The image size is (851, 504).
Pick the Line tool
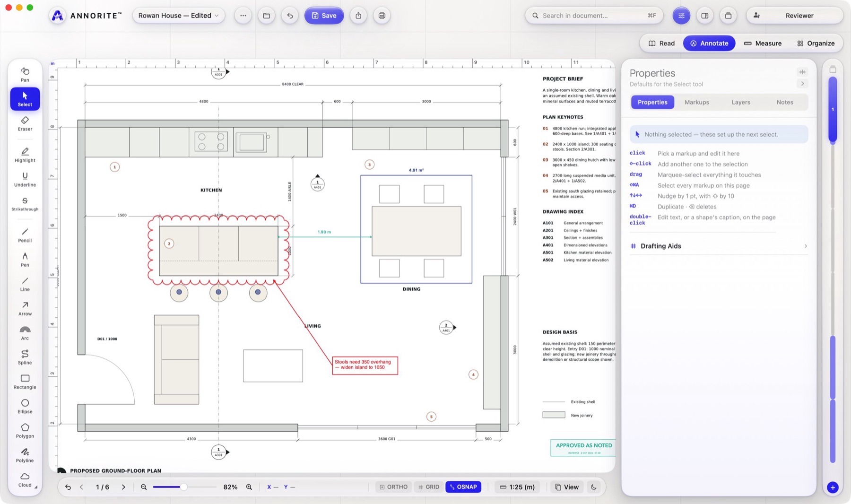click(25, 284)
